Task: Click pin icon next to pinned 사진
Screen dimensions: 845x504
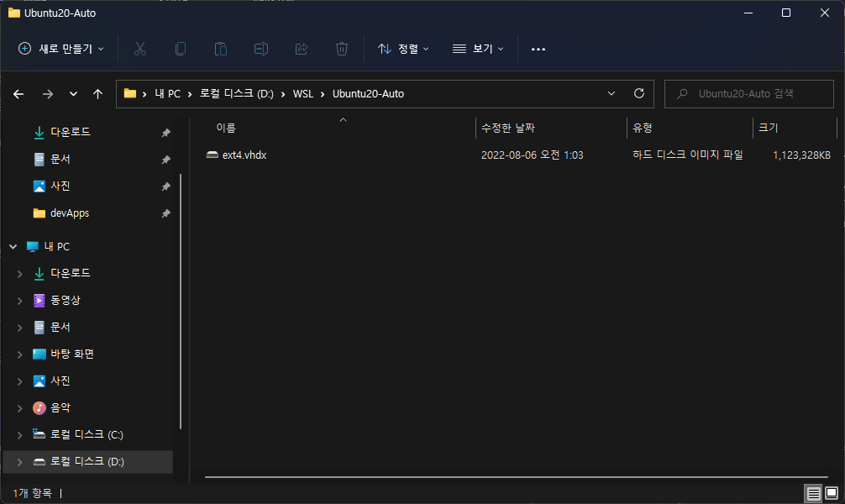Action: point(166,186)
